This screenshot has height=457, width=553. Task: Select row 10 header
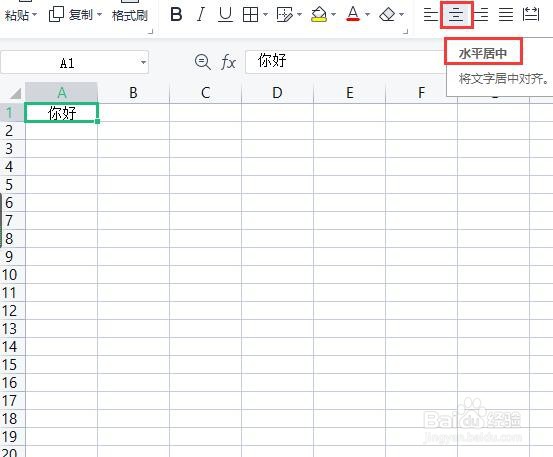[x=12, y=275]
